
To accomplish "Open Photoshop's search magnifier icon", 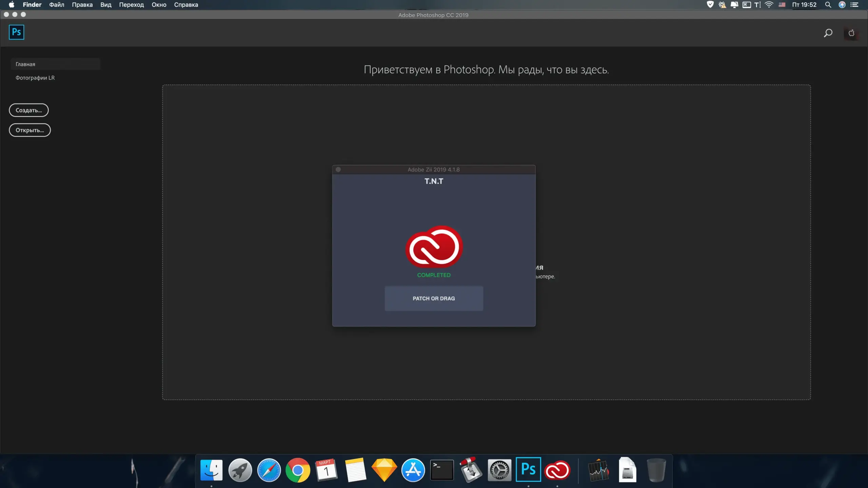I will [x=828, y=33].
